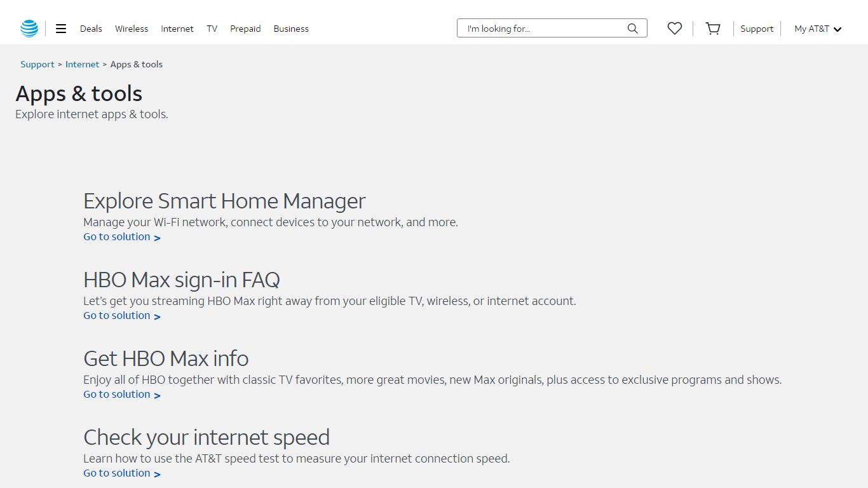Go to solution for HBO Max sign-in FAQ
Viewport: 868px width, 488px height.
[122, 316]
